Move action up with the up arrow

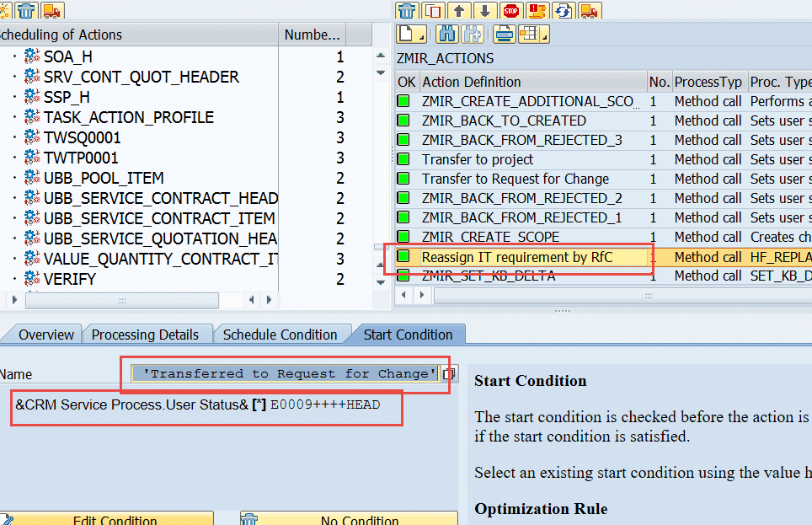point(459,11)
